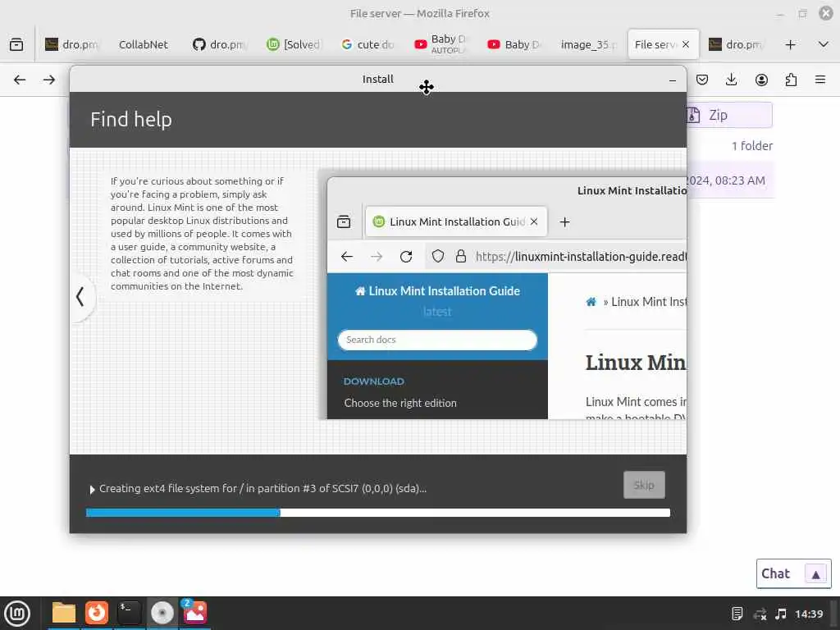Open the 14:39 clock calendar
The image size is (840, 630).
click(809, 614)
